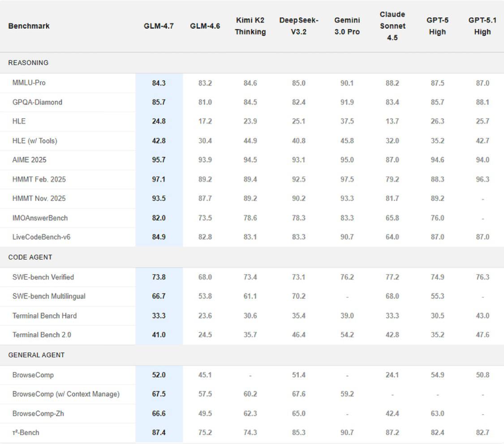Click the REASONING section header row

point(28,63)
